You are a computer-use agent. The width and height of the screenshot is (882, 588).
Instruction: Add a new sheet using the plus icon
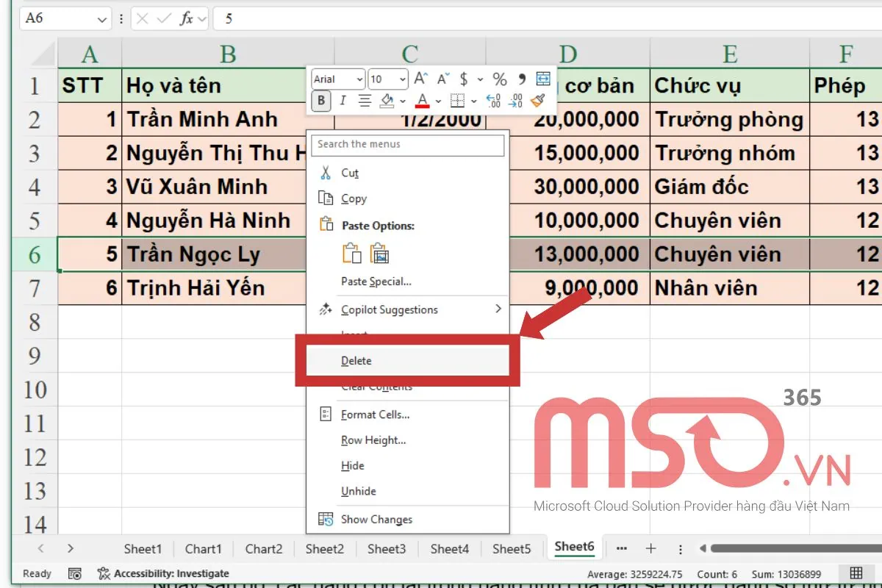pyautogui.click(x=651, y=548)
